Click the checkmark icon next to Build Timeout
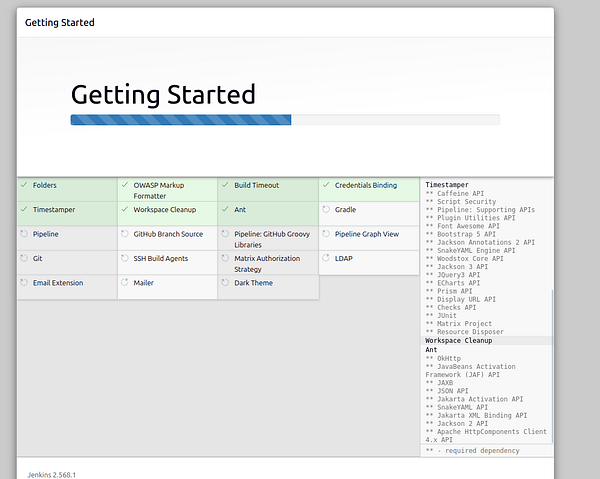This screenshot has height=479, width=600. (x=225, y=185)
